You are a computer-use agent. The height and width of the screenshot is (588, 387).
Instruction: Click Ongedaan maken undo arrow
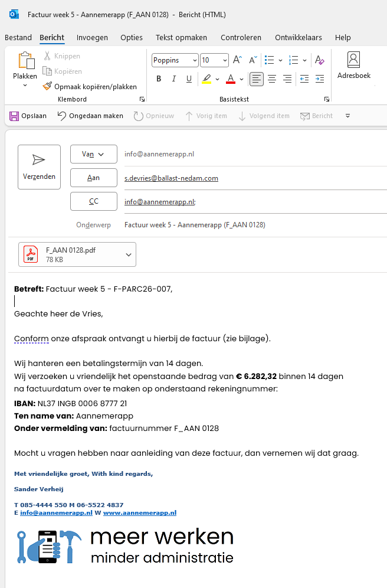tap(62, 116)
